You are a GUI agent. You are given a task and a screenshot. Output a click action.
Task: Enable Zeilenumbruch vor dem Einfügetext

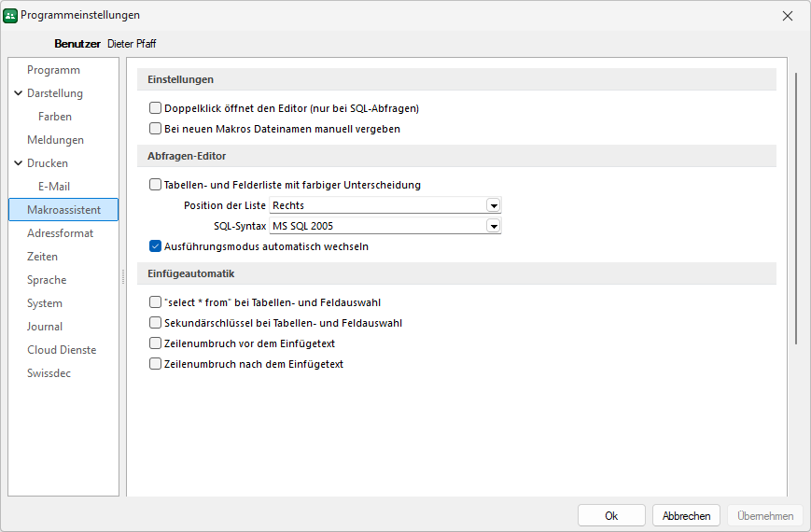point(156,343)
